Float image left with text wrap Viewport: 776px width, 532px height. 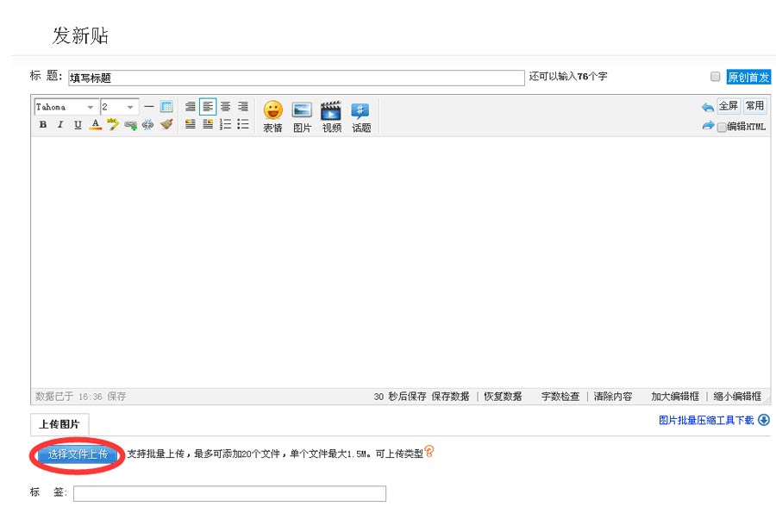pos(190,123)
